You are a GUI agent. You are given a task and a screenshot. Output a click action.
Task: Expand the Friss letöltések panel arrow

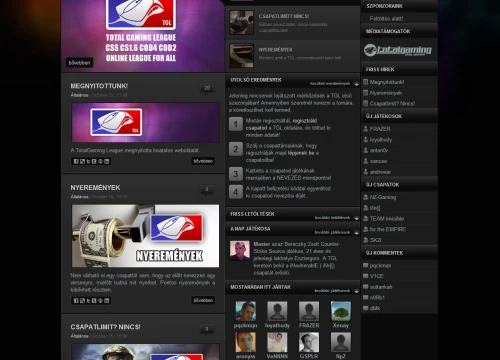(356, 218)
